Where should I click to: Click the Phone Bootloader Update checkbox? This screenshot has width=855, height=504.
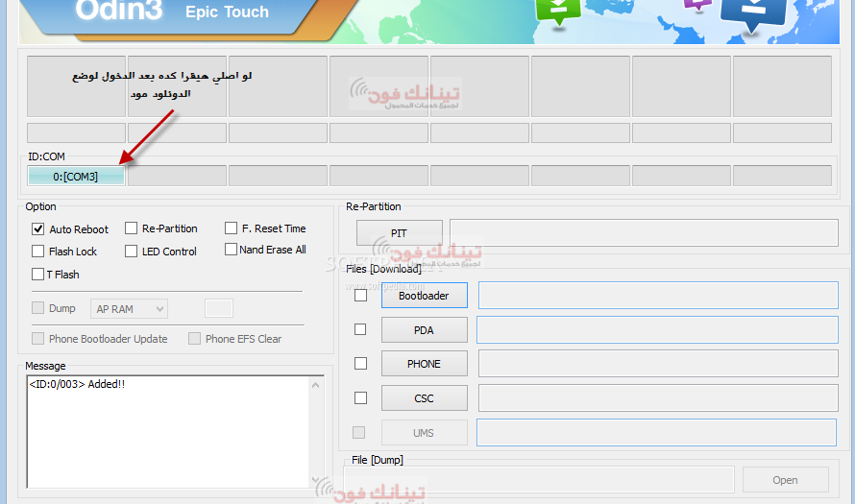point(37,338)
